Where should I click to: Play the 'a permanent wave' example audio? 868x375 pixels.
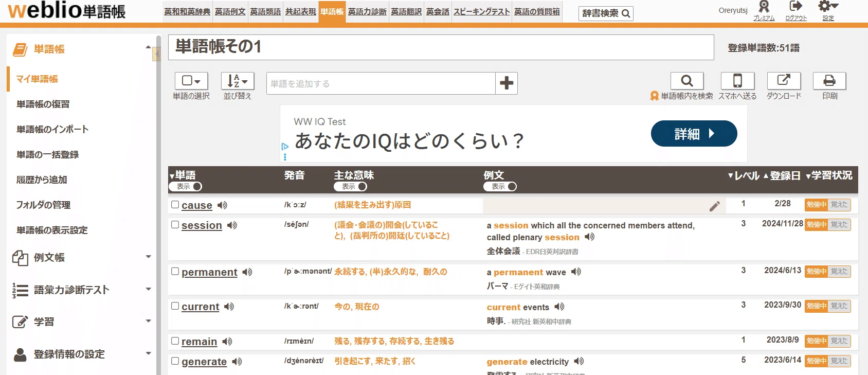pos(576,272)
